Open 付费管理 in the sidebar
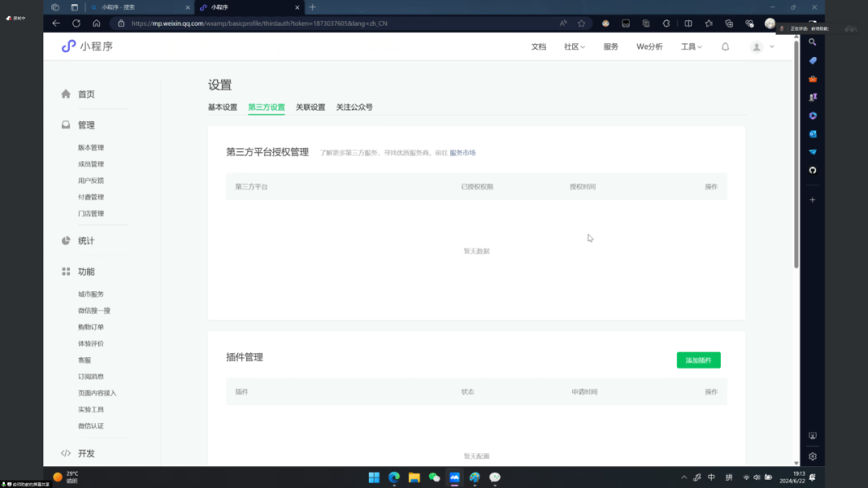This screenshot has width=868, height=488. 91,197
